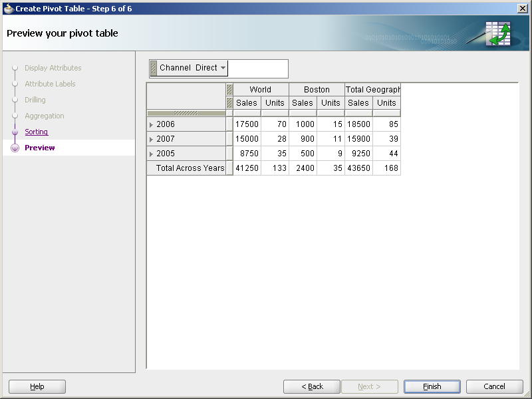Open Help for the wizard
532x399 pixels.
[x=37, y=386]
